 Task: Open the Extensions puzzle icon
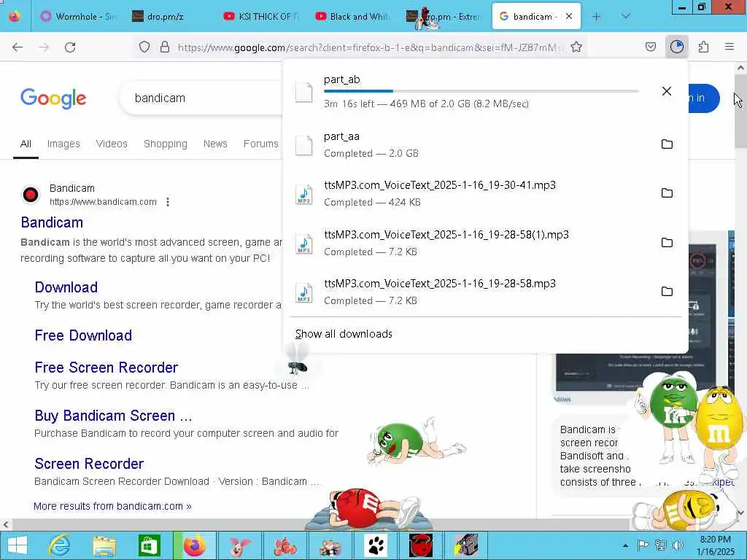pos(703,47)
